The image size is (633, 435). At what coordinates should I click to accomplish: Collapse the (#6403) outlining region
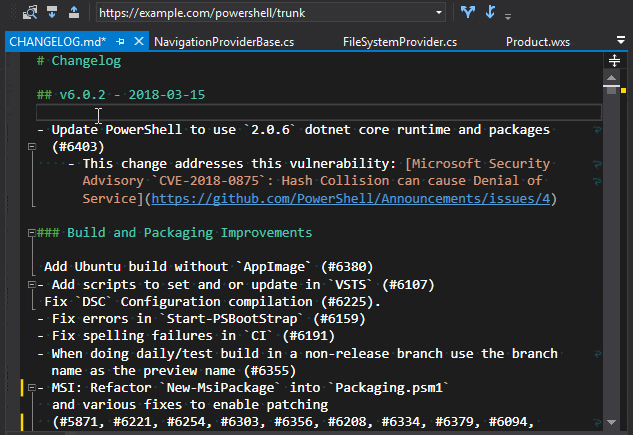point(32,146)
